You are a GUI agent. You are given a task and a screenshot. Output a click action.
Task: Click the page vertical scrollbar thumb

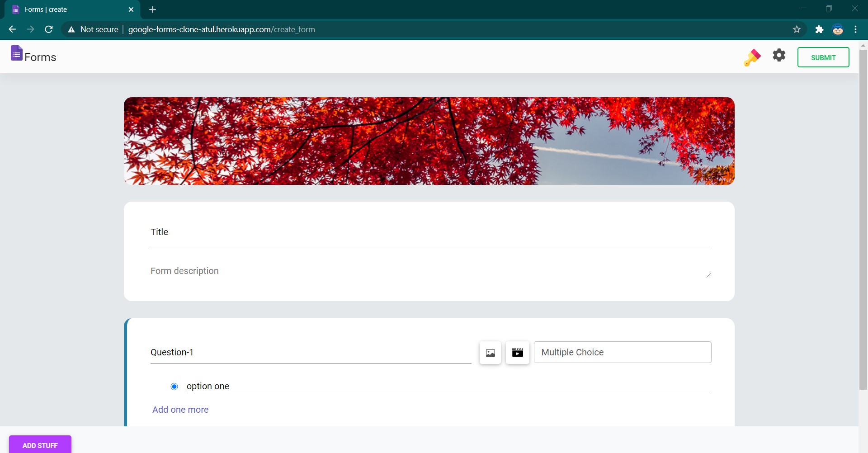click(x=863, y=217)
